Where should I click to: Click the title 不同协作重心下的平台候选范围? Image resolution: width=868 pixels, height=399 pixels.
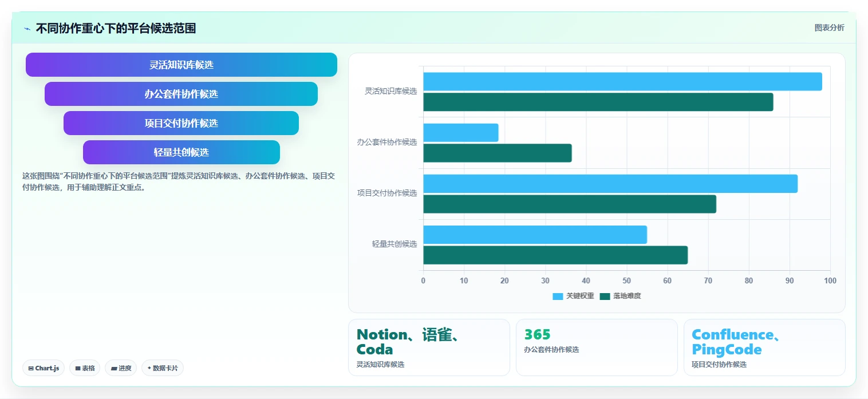(x=116, y=28)
